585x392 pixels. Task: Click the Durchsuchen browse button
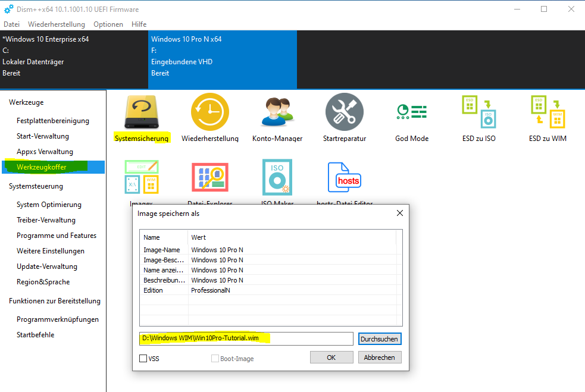(380, 338)
